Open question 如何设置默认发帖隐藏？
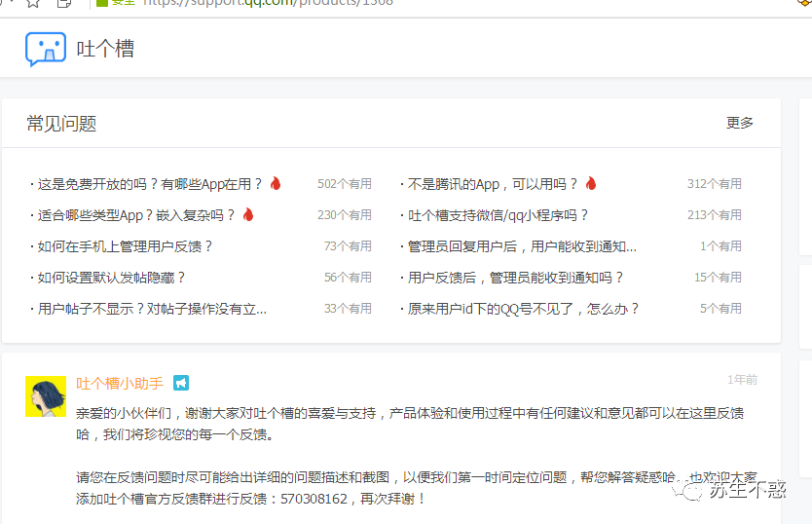Image resolution: width=812 pixels, height=524 pixels. (x=111, y=278)
